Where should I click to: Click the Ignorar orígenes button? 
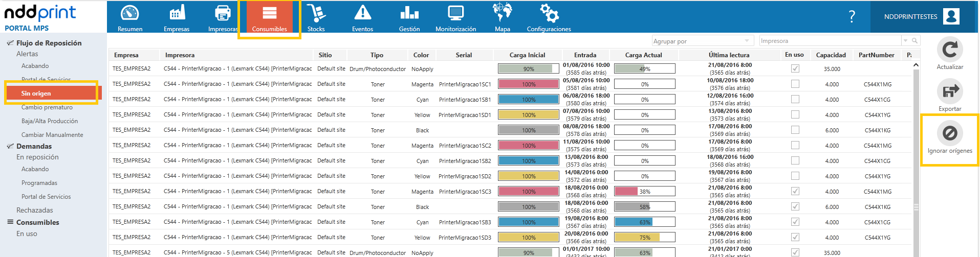(x=950, y=139)
